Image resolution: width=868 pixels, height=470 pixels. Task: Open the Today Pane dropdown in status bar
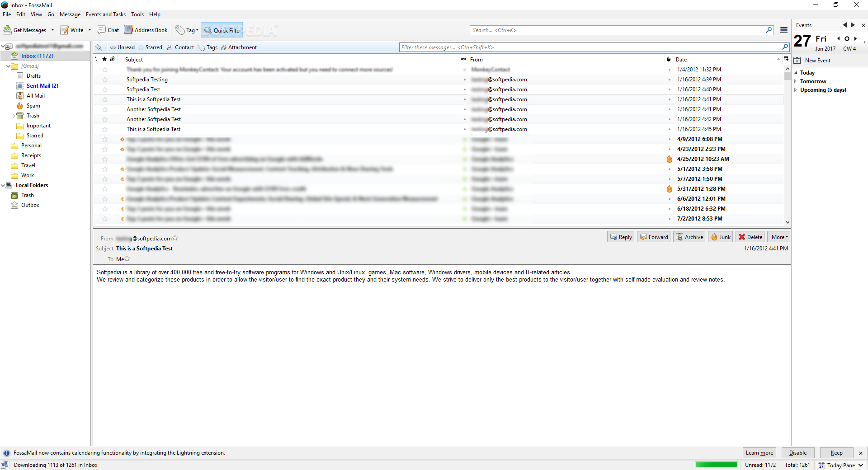point(861,465)
